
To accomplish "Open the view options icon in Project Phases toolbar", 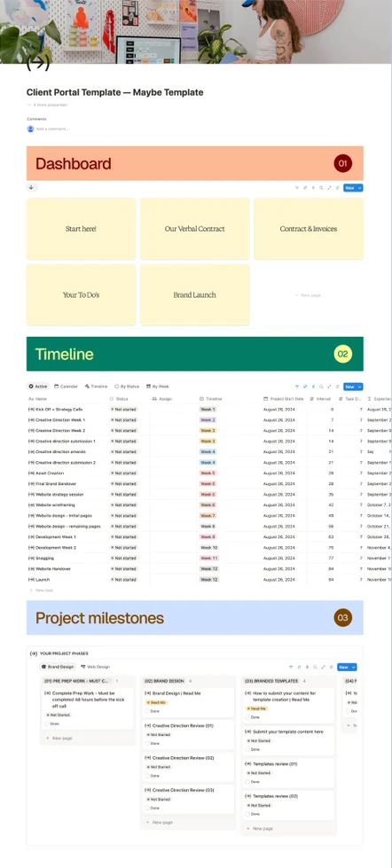I will click(x=331, y=667).
